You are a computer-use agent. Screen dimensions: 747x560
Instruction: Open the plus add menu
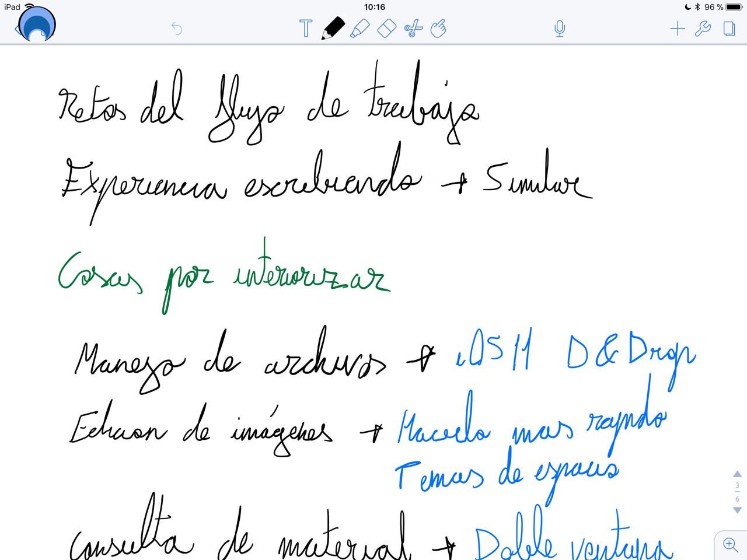click(x=678, y=28)
